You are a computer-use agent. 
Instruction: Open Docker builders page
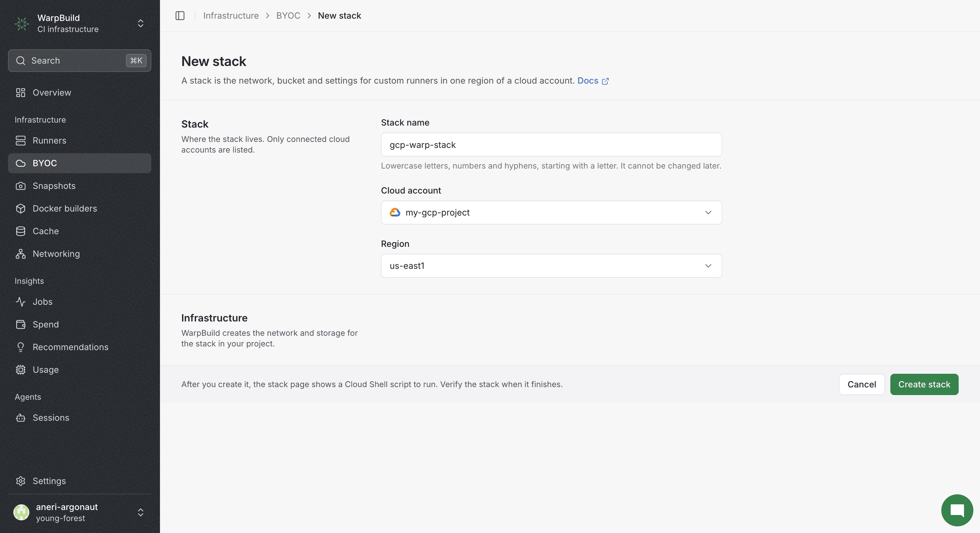(80, 208)
